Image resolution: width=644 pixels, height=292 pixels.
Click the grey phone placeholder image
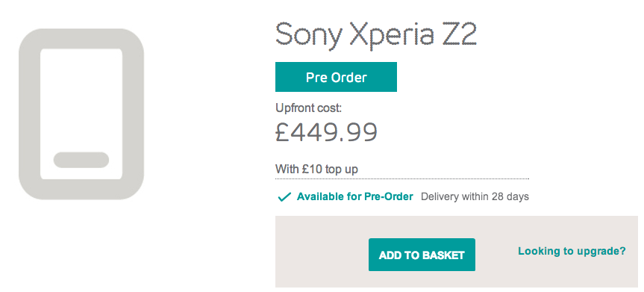pyautogui.click(x=81, y=114)
